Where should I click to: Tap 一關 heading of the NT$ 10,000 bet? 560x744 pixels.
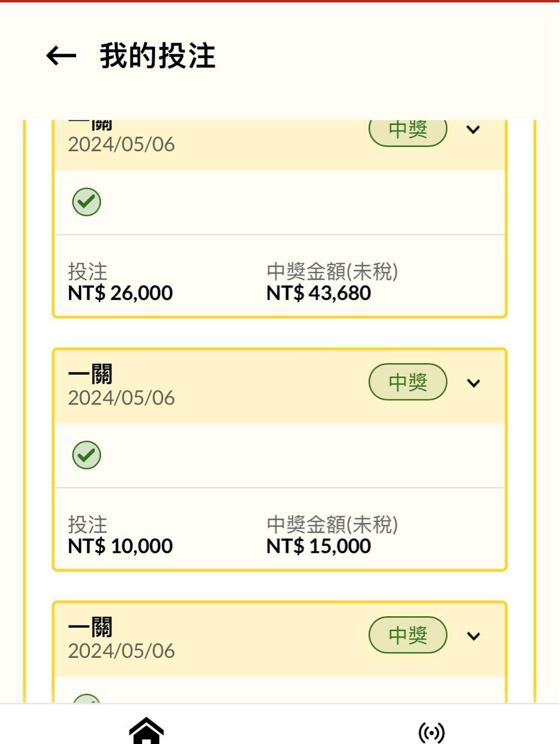tap(90, 374)
